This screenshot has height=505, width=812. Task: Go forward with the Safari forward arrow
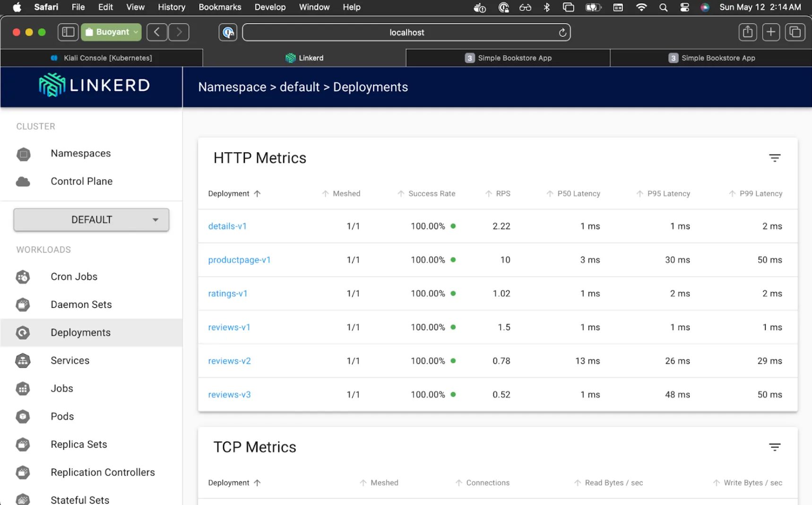coord(179,32)
